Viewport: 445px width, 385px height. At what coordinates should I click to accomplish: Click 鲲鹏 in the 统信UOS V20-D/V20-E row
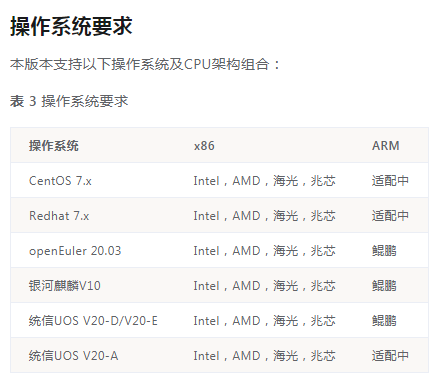(384, 321)
